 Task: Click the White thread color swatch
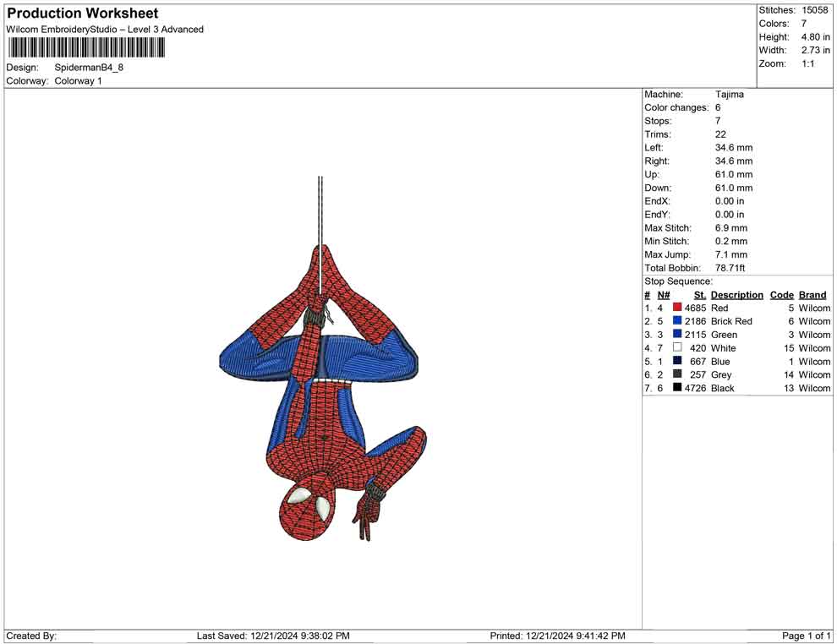click(x=677, y=347)
